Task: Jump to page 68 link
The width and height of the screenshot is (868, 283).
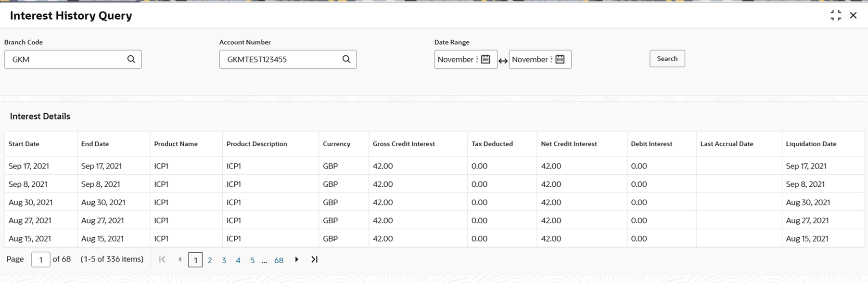Action: pos(279,260)
